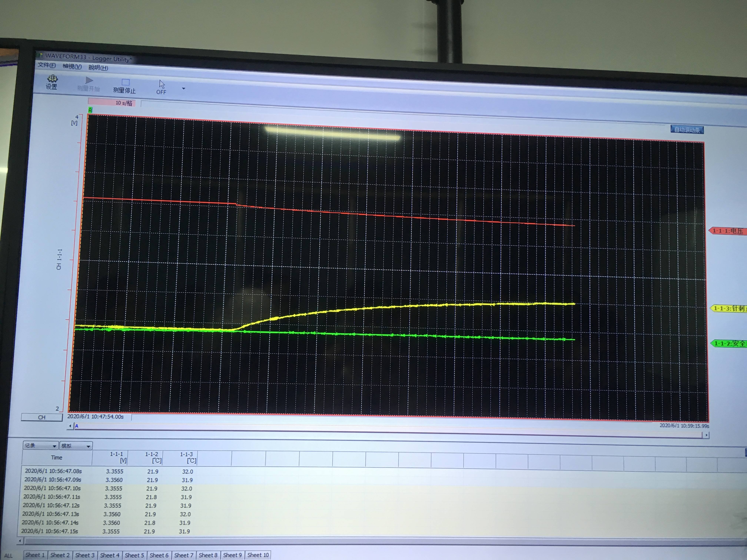Switch to the Sheet 8 tab

tap(208, 555)
